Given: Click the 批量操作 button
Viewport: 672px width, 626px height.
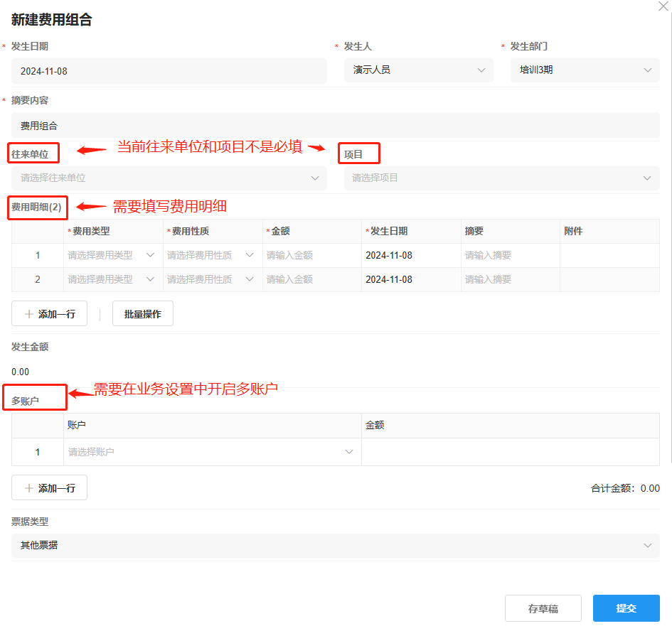Looking at the screenshot, I should (x=142, y=313).
